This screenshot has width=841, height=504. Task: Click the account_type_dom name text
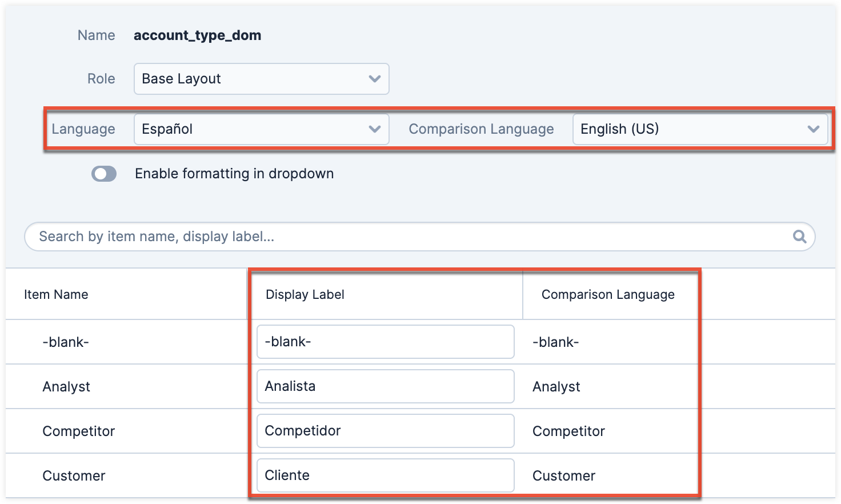(197, 35)
